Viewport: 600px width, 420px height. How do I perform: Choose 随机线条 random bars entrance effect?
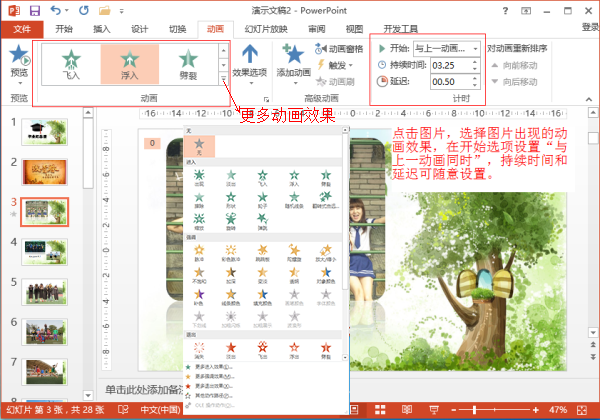tap(294, 200)
